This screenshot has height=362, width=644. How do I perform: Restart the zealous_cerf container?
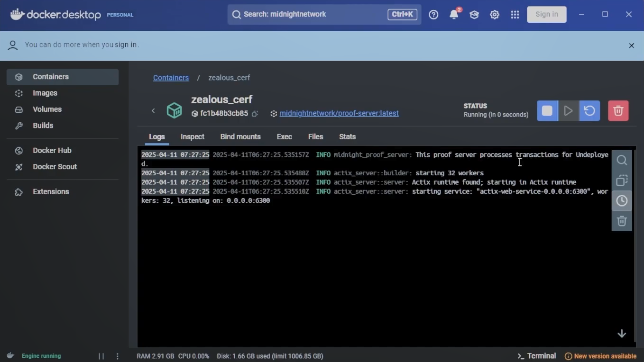(x=589, y=110)
